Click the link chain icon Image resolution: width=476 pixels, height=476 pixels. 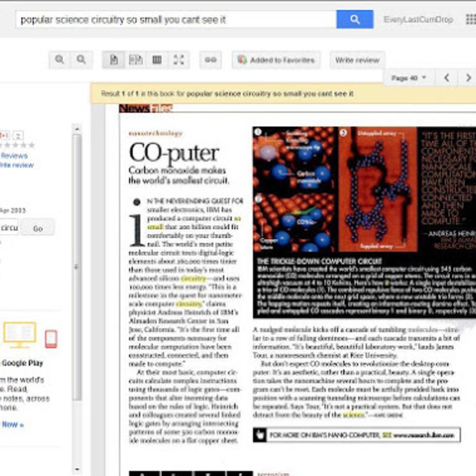tap(210, 59)
